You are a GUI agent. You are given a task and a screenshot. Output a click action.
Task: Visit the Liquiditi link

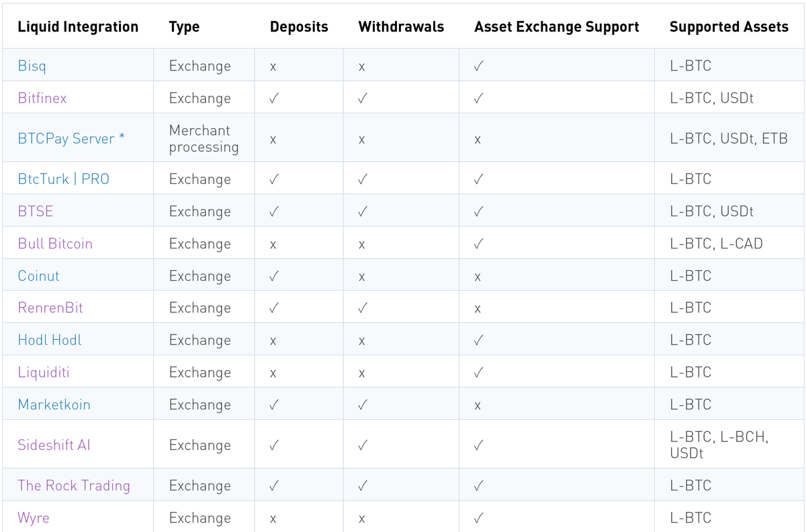coord(44,372)
